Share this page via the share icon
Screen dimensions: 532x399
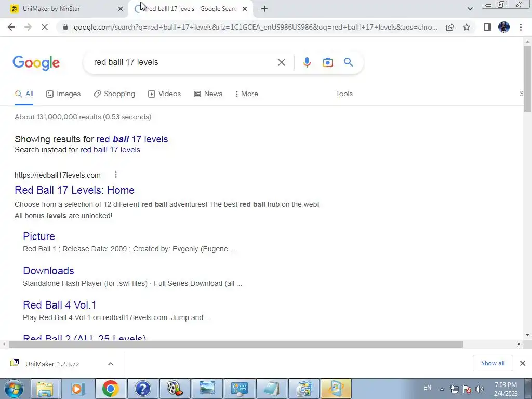click(450, 27)
